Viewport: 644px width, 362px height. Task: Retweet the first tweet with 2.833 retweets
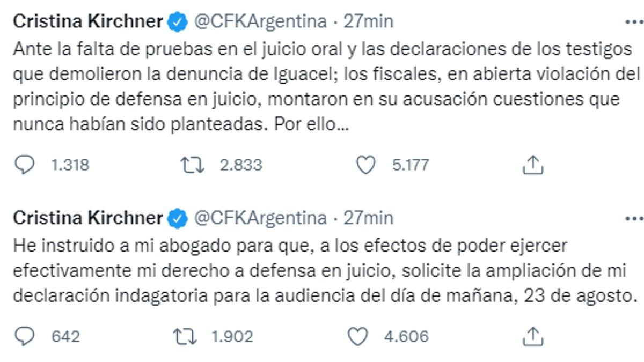click(x=193, y=165)
